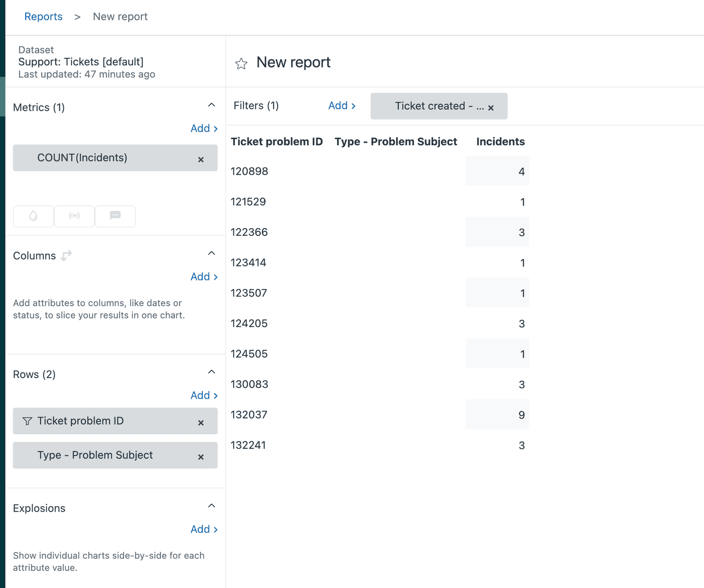The image size is (704, 588).
Task: Select the New report title
Action: 293,62
